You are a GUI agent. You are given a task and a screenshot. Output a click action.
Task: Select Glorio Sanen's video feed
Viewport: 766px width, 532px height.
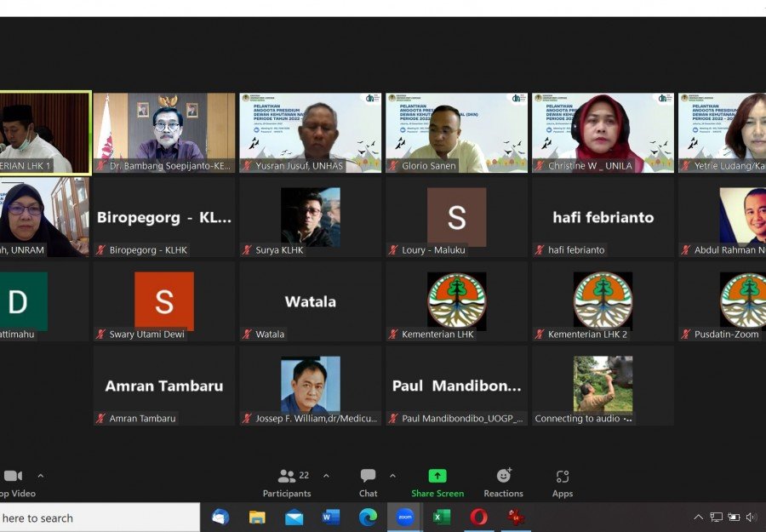(x=457, y=133)
